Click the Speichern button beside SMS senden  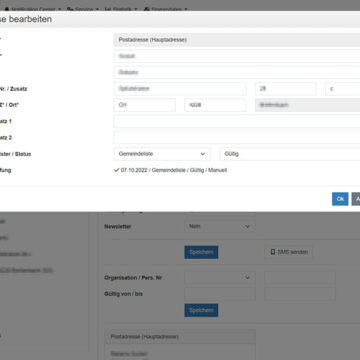coord(201,252)
